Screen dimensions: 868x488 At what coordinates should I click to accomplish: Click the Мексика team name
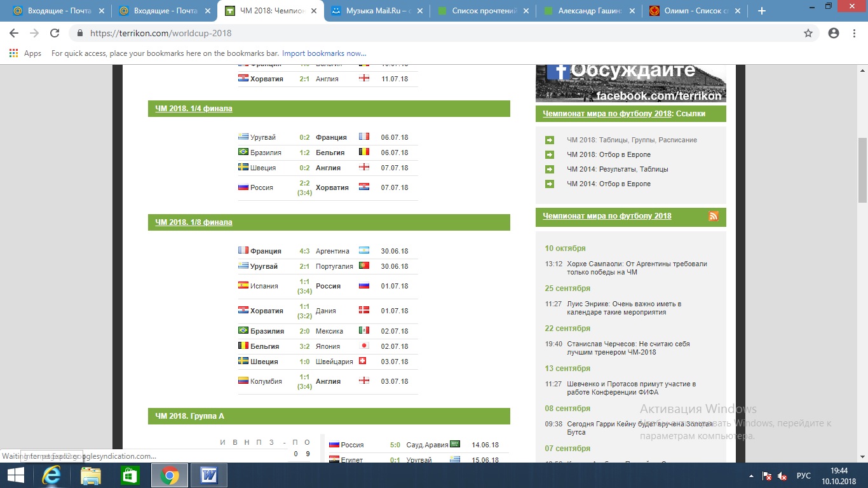tap(329, 331)
